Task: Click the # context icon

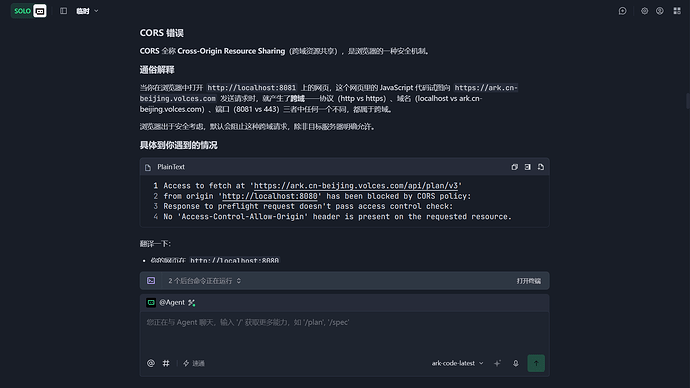Action: click(166, 363)
